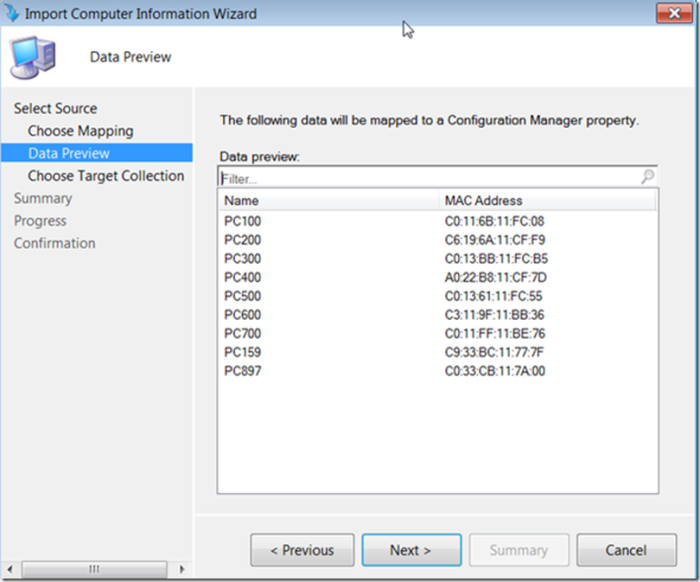This screenshot has height=582, width=700.
Task: Select the PC500 row
Action: pyautogui.click(x=438, y=296)
